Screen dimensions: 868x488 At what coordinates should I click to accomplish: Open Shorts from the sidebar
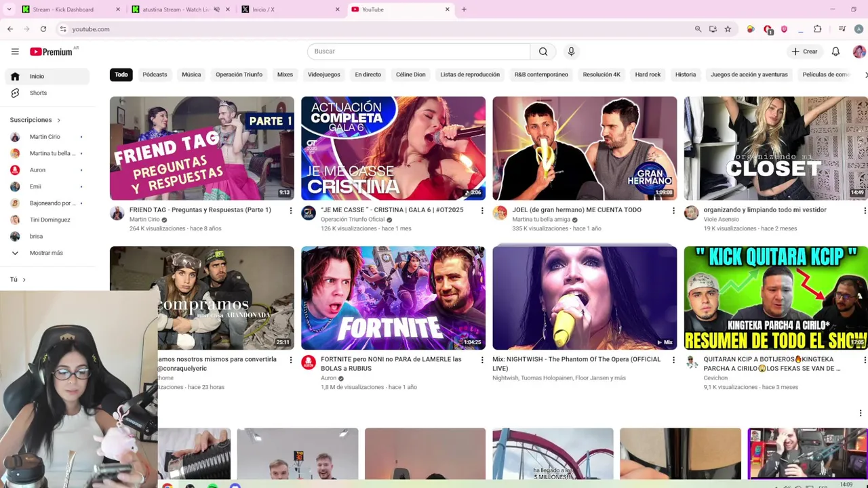tap(38, 93)
